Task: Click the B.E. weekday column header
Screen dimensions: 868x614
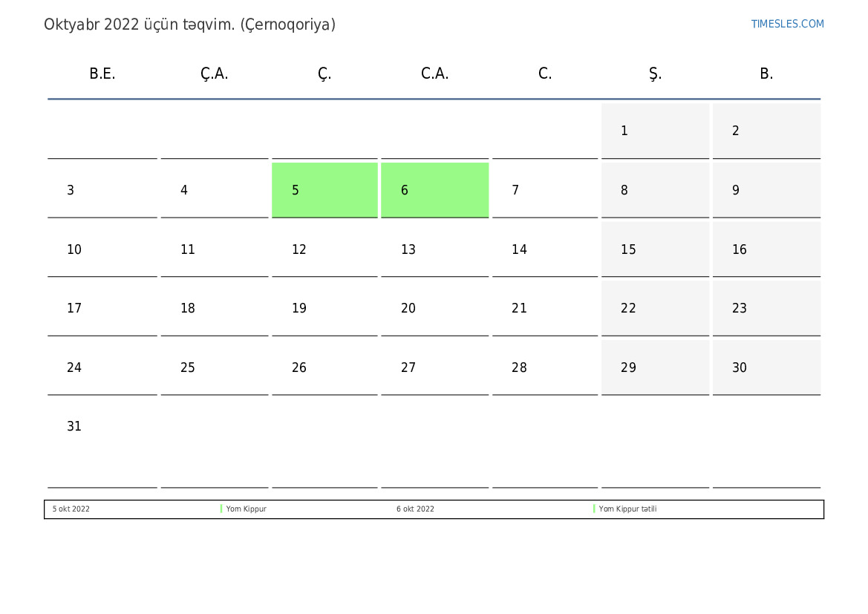Action: pyautogui.click(x=102, y=74)
